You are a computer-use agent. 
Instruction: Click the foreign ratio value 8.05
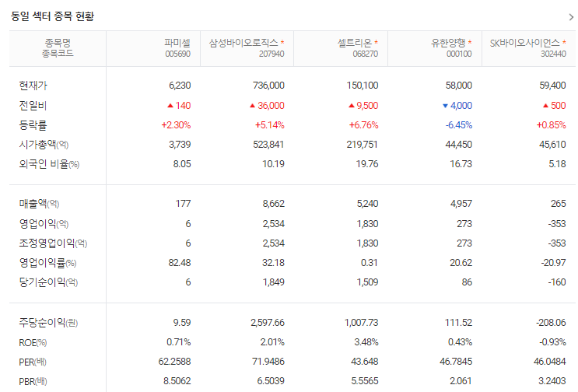click(182, 164)
